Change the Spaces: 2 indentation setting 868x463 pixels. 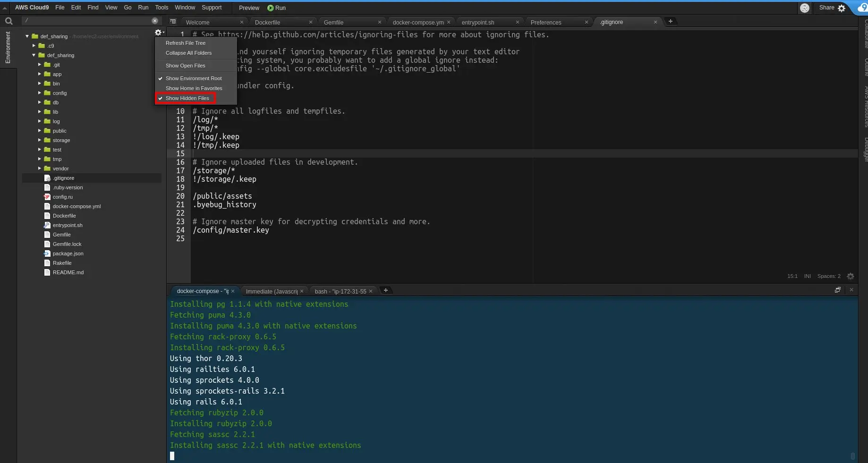[829, 276]
